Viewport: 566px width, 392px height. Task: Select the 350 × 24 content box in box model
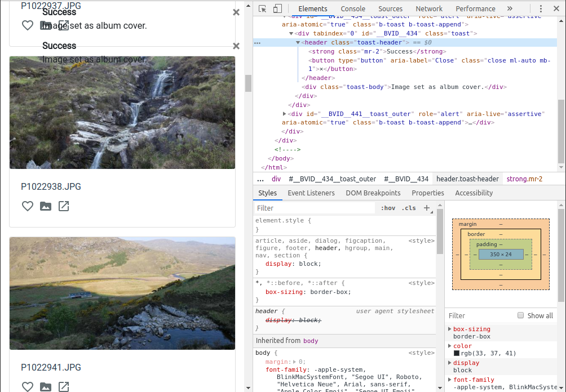click(501, 254)
